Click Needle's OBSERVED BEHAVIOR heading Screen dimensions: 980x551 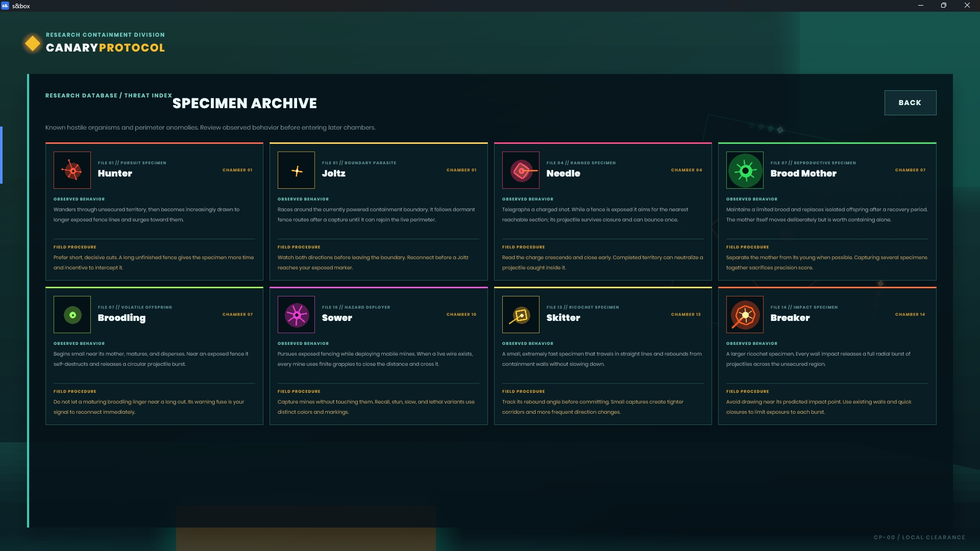pos(528,199)
